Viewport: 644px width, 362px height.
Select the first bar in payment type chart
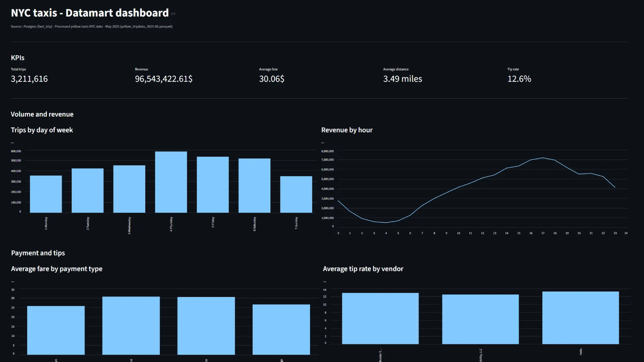(56, 330)
